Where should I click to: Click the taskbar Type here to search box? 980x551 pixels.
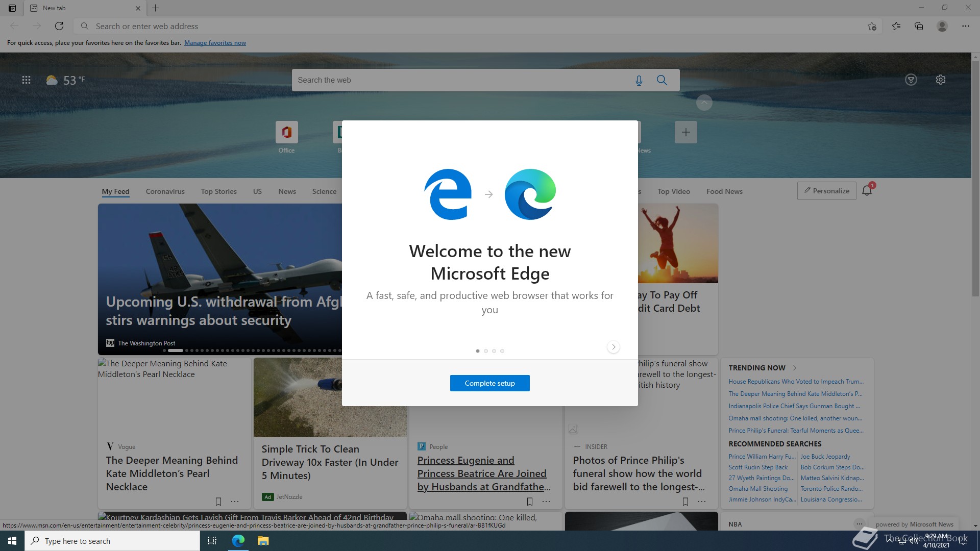(112, 541)
